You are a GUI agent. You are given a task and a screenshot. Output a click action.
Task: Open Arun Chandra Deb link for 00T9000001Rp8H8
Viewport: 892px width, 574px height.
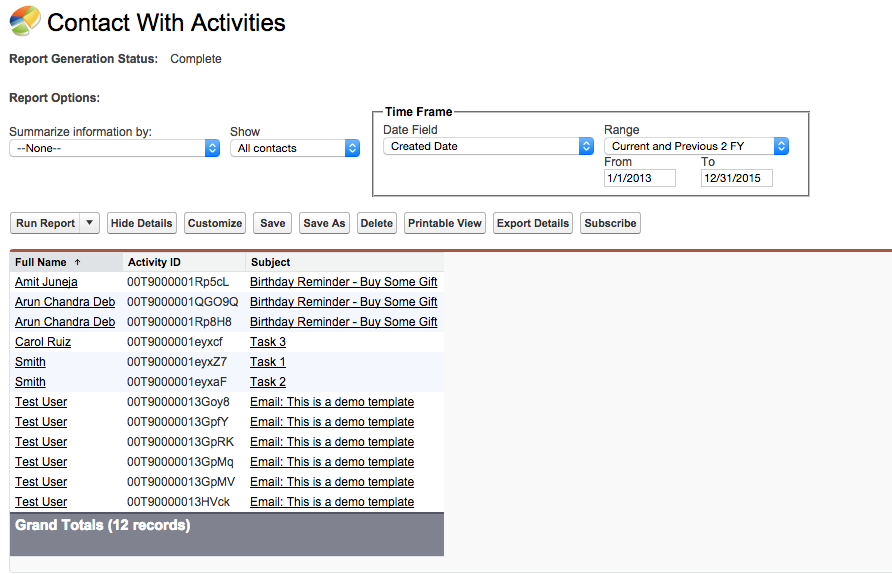(x=65, y=321)
